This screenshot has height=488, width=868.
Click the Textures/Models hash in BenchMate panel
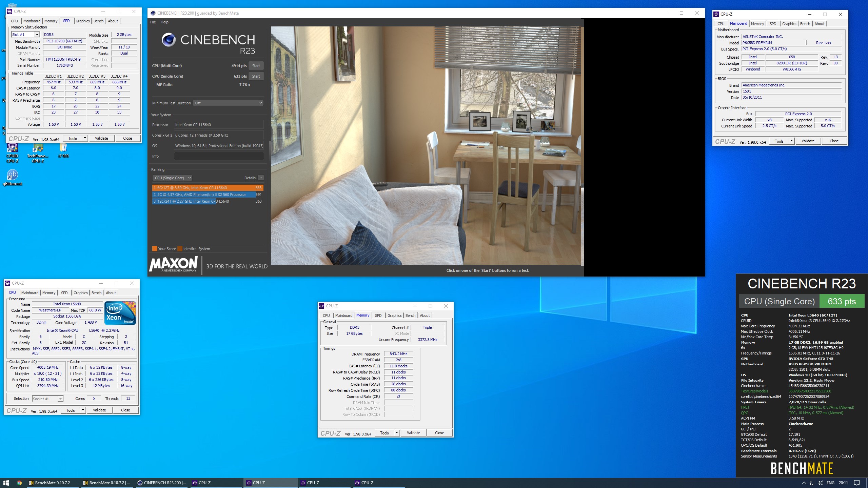[810, 391]
